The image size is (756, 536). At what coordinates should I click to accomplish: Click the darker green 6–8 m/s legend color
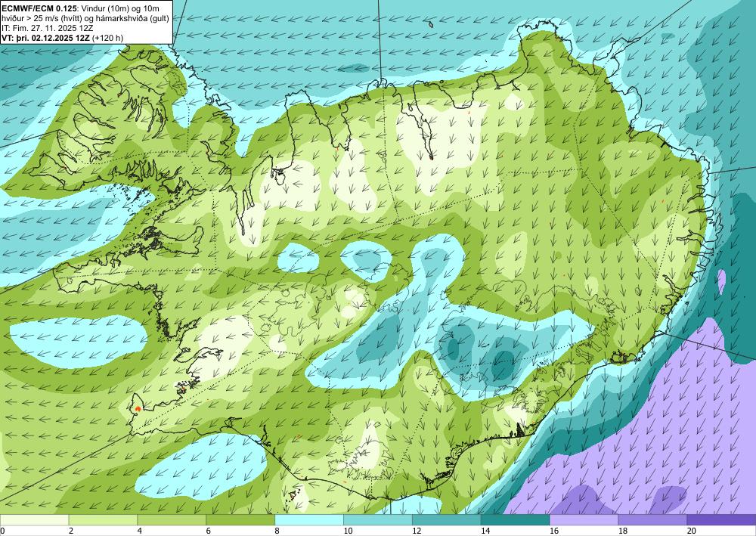click(240, 520)
